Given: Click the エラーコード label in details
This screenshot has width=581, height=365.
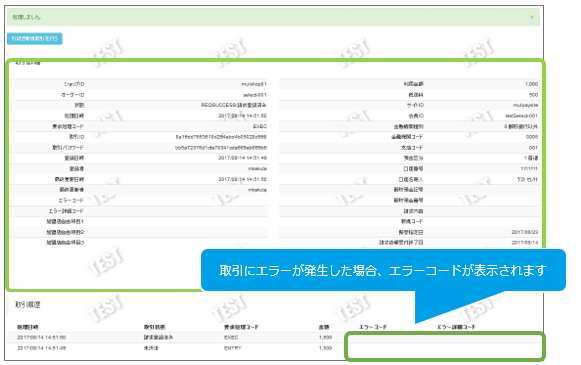Looking at the screenshot, I should [71, 200].
